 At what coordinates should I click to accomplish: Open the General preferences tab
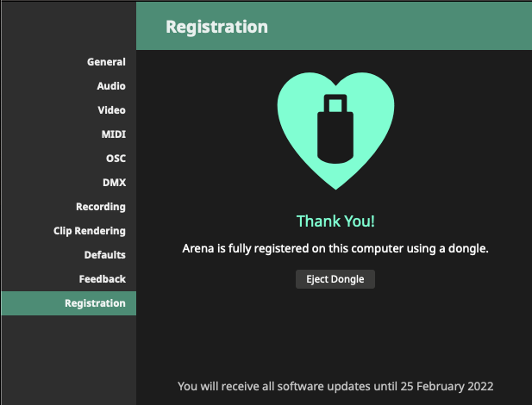point(105,62)
